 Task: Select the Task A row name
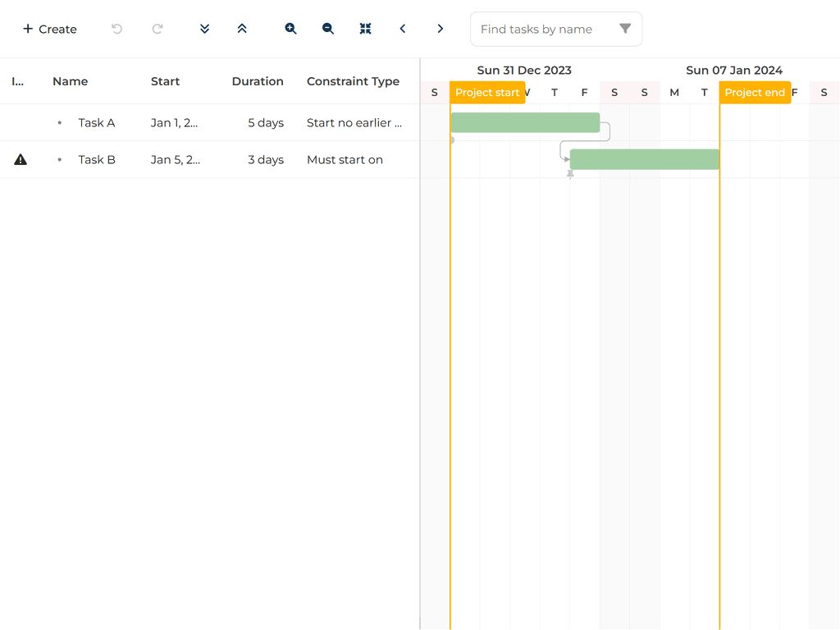click(97, 123)
